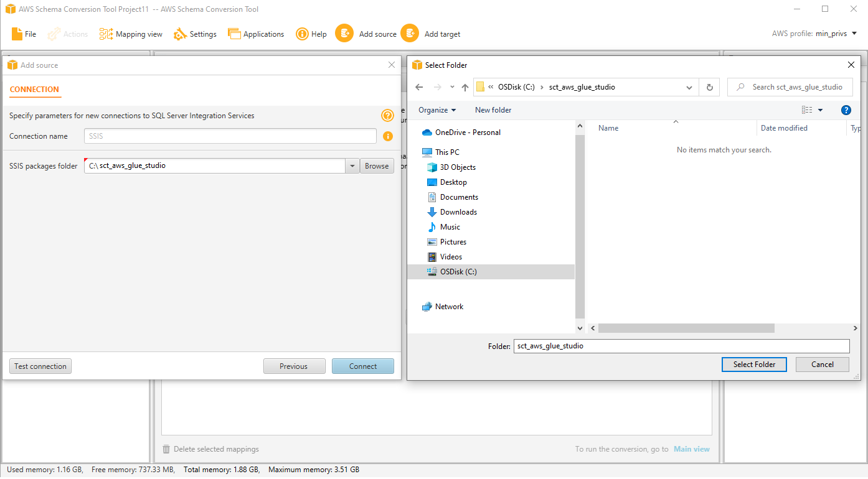Viewport: 868px width, 479px height.
Task: Click the up-one-level arrow in Select Folder
Action: (x=465, y=87)
